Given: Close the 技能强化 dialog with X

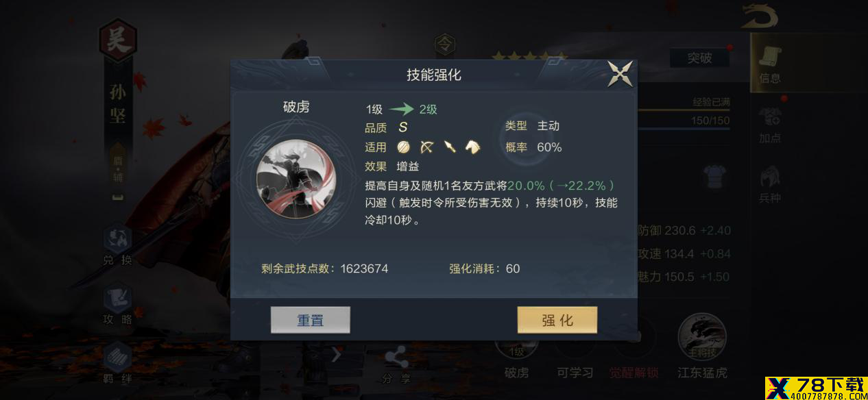Looking at the screenshot, I should click(620, 74).
